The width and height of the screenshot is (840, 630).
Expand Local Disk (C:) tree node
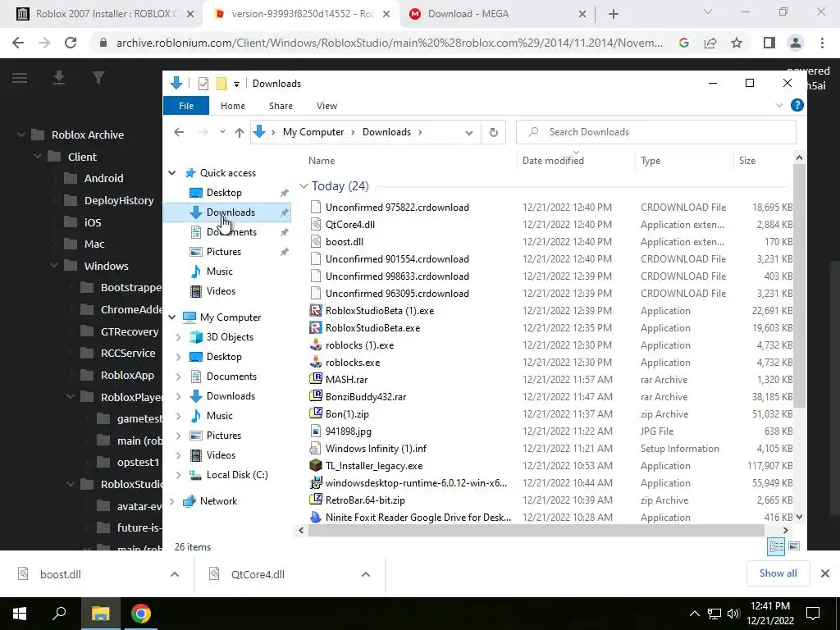(x=178, y=475)
